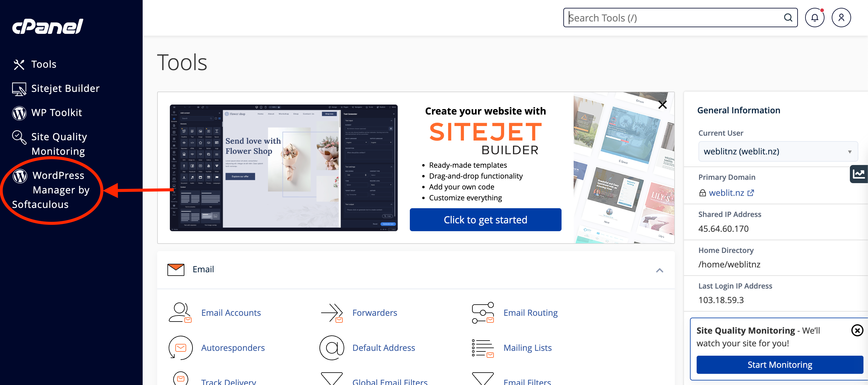Click the Email envelope section icon

(176, 270)
